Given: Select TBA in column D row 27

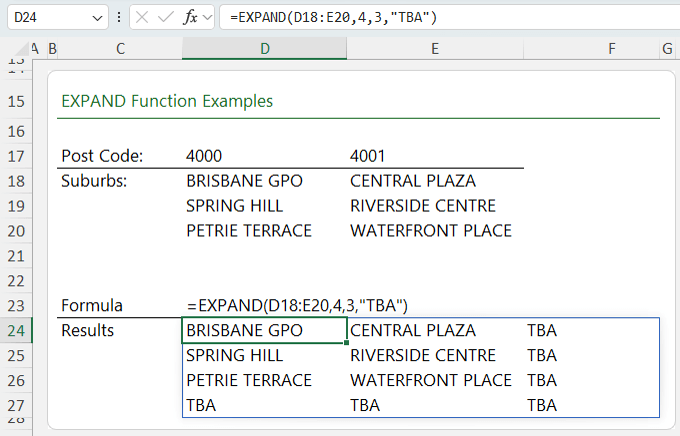Looking at the screenshot, I should tap(201, 405).
